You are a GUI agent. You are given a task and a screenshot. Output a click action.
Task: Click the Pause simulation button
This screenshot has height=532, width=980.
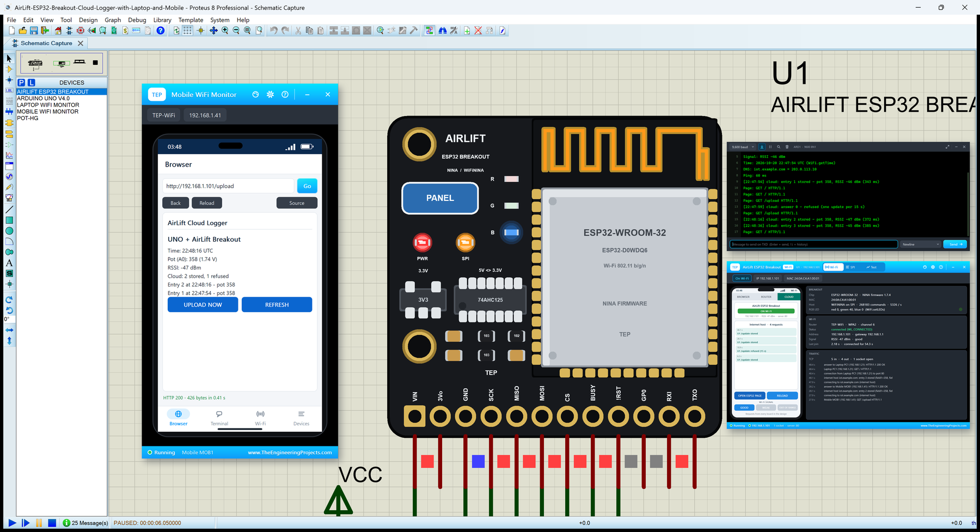(x=39, y=523)
